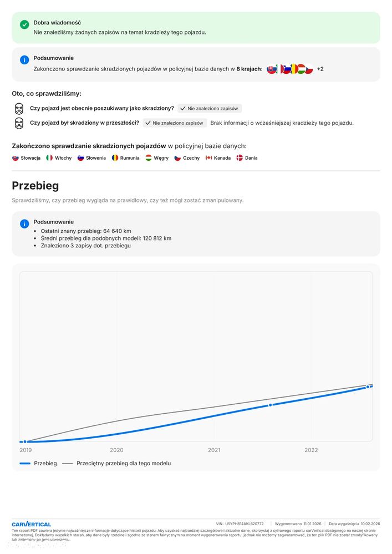392x554 pixels.
Task: Click the second 'Nie znaleziono zapisów' badge
Action: click(175, 123)
